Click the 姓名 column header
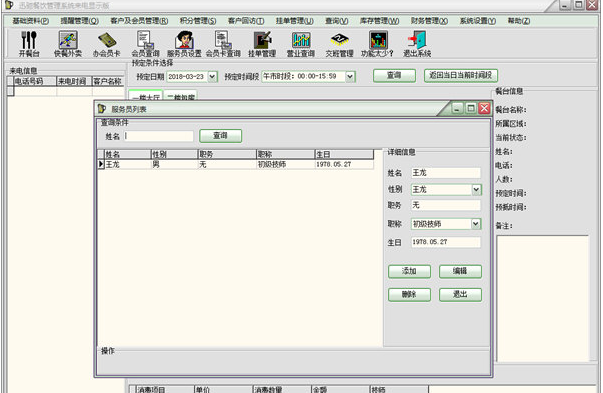This screenshot has width=603, height=393. tap(127, 154)
